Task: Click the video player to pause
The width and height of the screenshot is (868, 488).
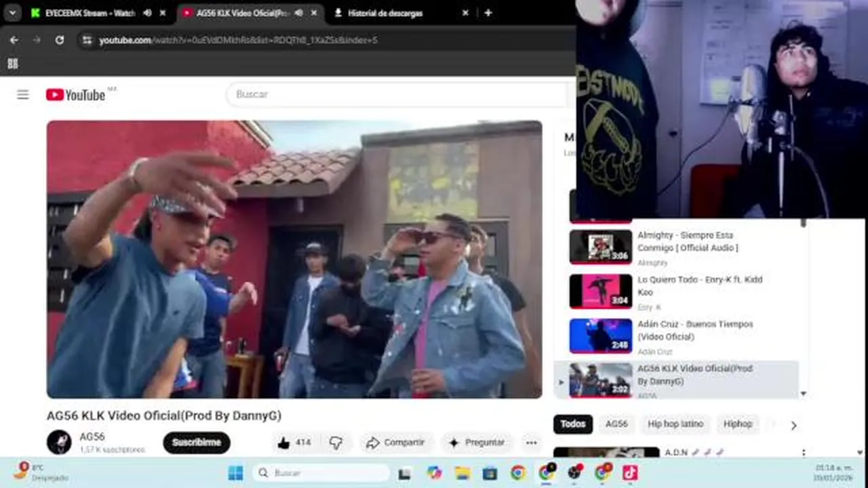Action: click(x=294, y=259)
